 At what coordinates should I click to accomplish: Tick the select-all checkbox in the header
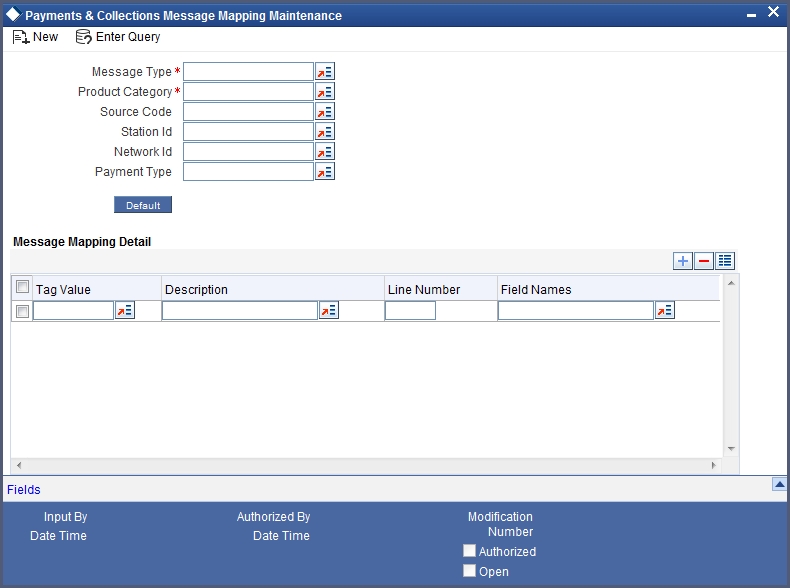click(22, 287)
